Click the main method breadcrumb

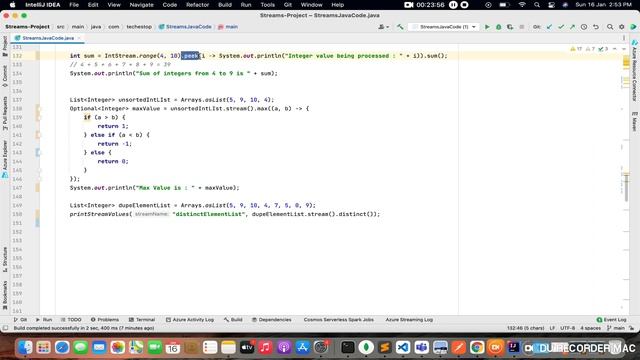228,27
